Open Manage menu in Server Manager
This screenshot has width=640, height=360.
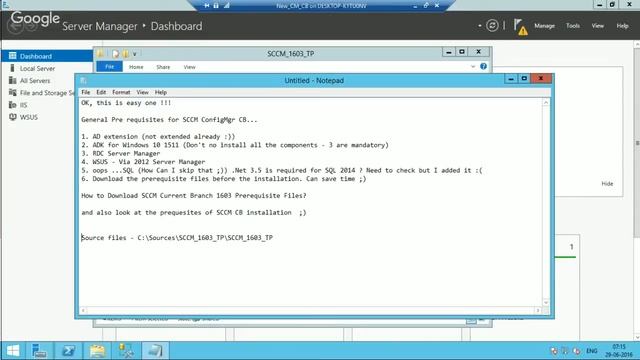[544, 26]
